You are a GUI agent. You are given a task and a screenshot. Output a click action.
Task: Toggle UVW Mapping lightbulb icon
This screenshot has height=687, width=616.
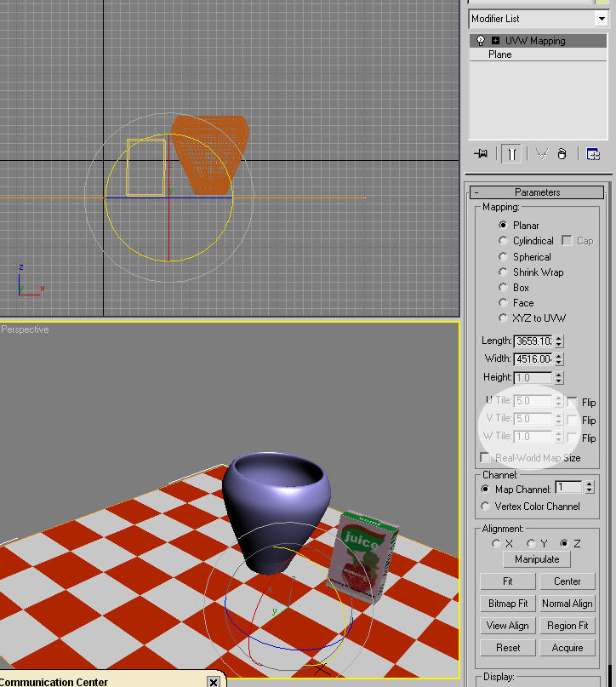481,41
